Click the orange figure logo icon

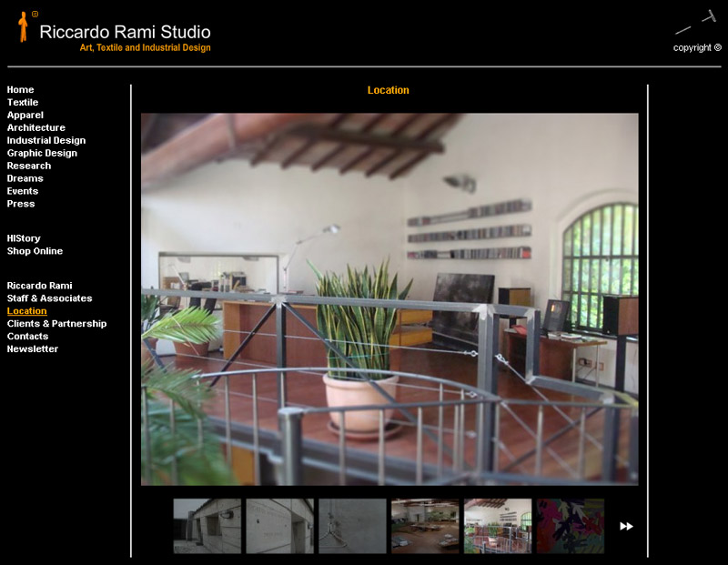(23, 27)
